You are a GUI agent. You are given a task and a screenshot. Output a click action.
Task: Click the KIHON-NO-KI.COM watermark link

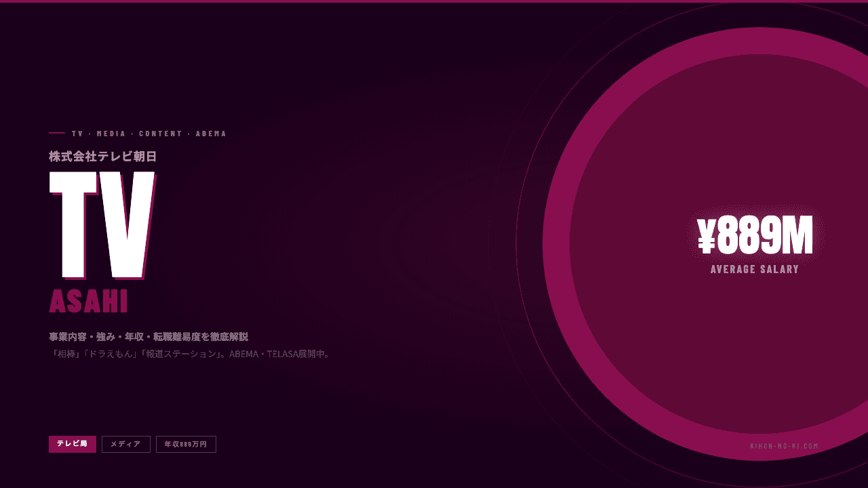click(785, 446)
